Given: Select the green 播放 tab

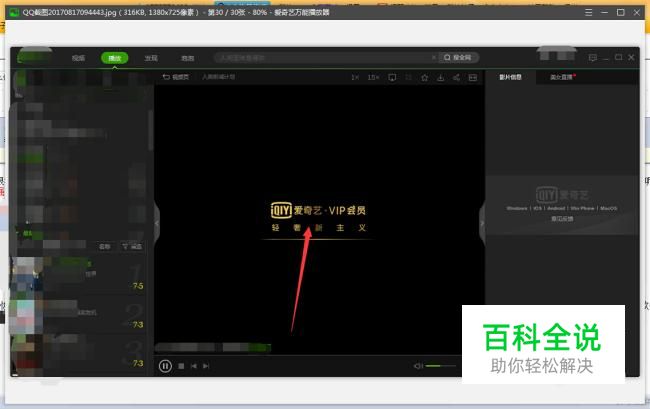Looking at the screenshot, I should click(114, 58).
